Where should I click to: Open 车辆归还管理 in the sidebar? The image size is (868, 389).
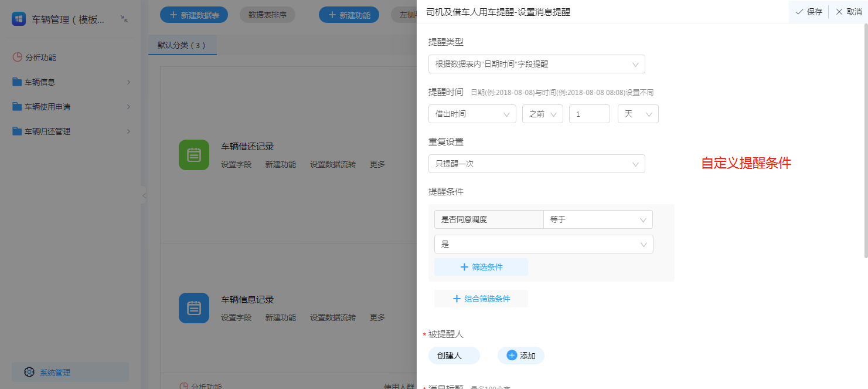point(47,131)
